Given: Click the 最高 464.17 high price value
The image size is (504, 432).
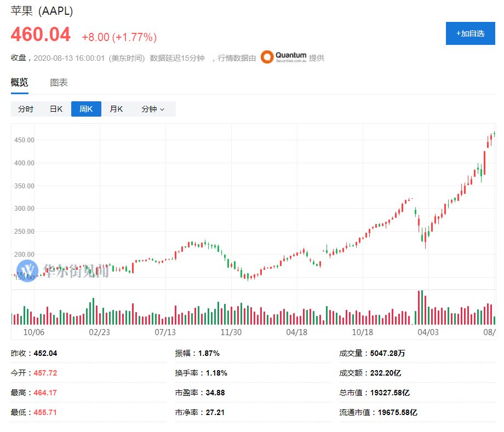Looking at the screenshot, I should click(x=45, y=393).
